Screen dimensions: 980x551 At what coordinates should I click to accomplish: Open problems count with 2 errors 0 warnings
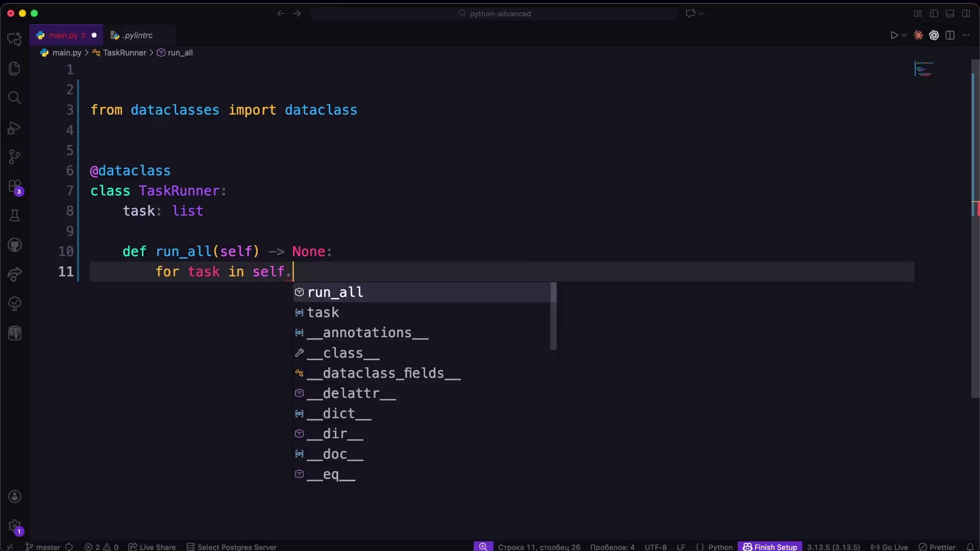point(101,546)
